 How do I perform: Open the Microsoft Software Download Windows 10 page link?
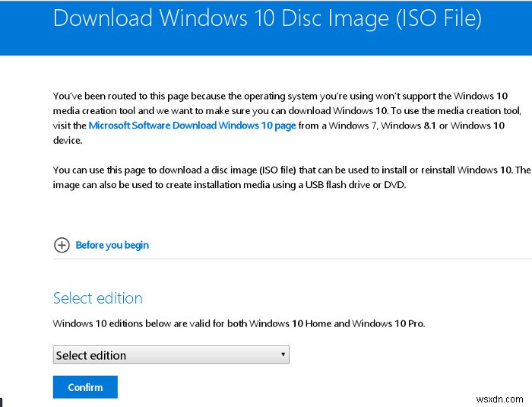pyautogui.click(x=192, y=126)
